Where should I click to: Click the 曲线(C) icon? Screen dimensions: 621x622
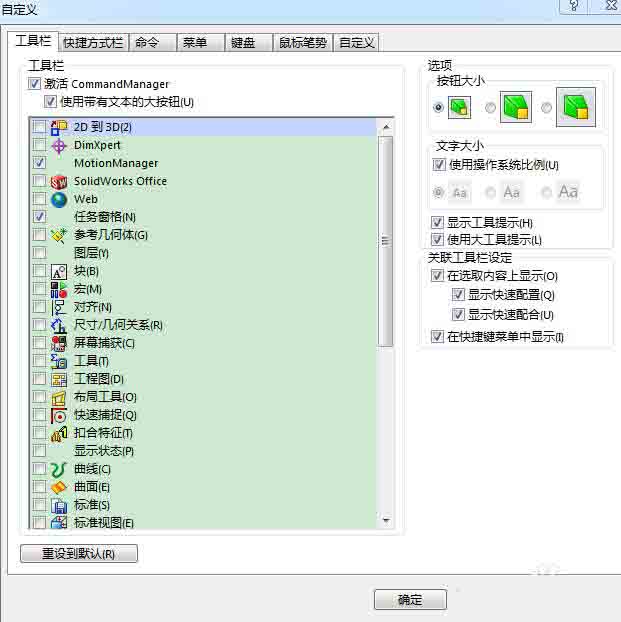pos(59,469)
